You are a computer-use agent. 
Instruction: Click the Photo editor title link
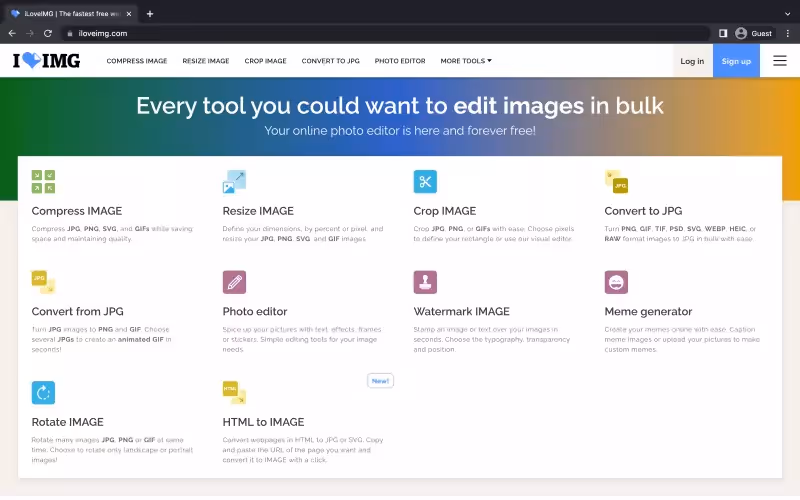click(255, 311)
